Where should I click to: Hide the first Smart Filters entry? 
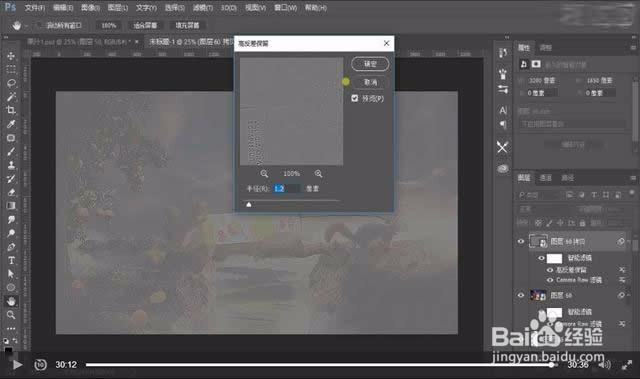pyautogui.click(x=541, y=258)
